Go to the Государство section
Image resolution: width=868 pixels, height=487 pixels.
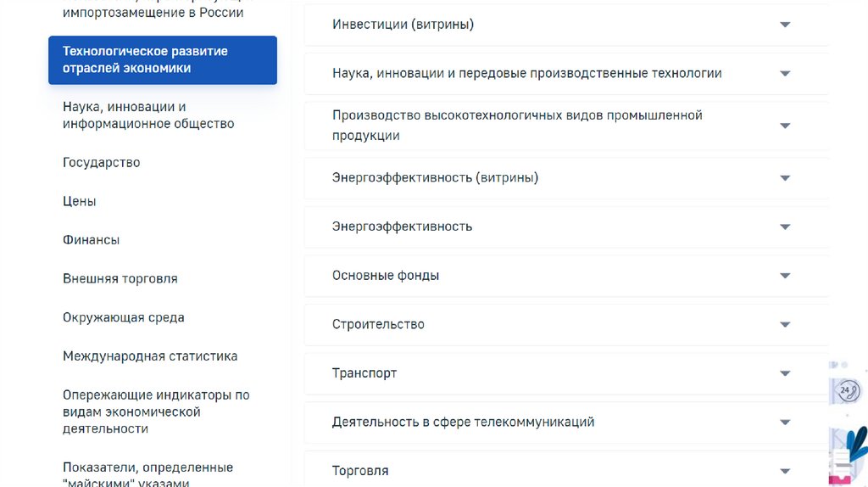102,162
